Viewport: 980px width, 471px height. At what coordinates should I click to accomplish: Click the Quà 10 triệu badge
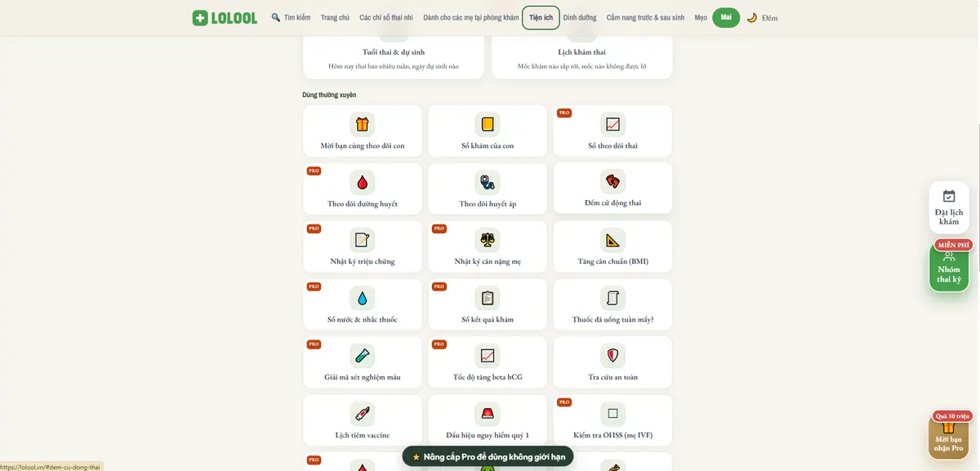952,416
